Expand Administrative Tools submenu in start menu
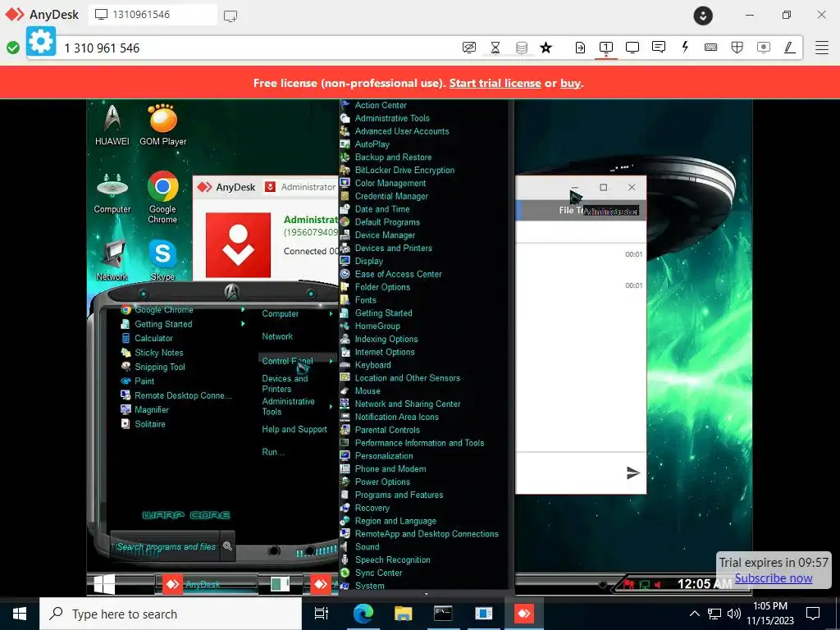 point(331,407)
